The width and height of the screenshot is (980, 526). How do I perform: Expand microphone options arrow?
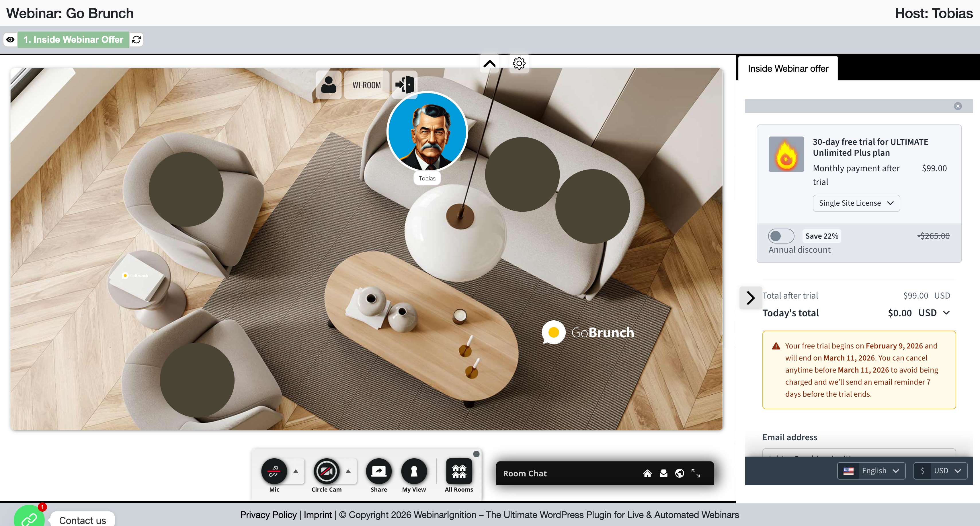296,472
